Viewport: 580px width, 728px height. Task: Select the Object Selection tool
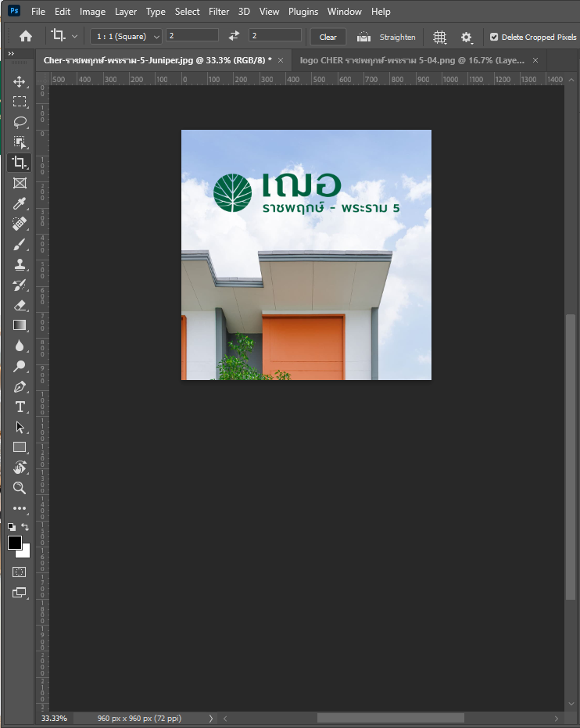point(19,142)
